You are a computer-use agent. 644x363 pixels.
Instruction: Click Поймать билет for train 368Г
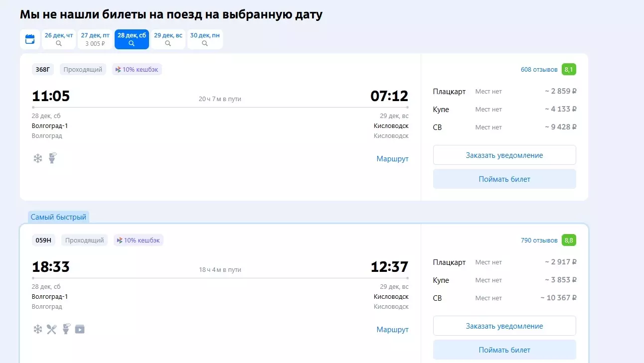(504, 179)
